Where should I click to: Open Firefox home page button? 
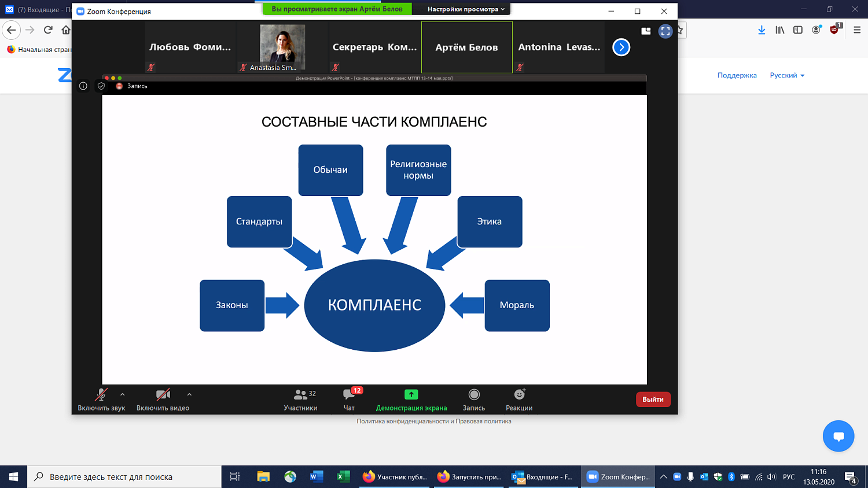click(x=66, y=30)
